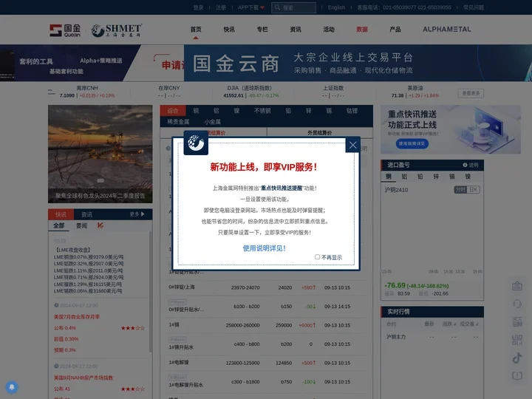Click the red VIP filter icon
This screenshot has height=399, width=532.
click(100, 225)
